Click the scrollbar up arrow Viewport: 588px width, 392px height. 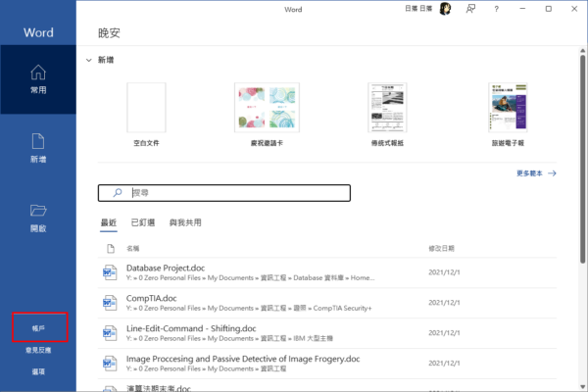coord(582,51)
